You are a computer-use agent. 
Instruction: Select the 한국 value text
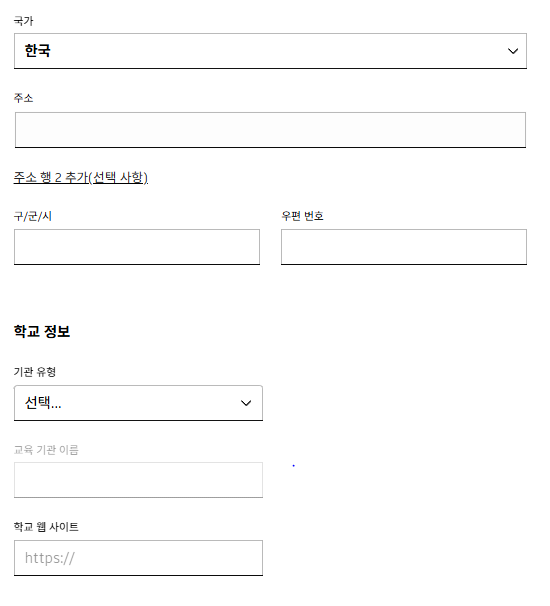coord(37,51)
